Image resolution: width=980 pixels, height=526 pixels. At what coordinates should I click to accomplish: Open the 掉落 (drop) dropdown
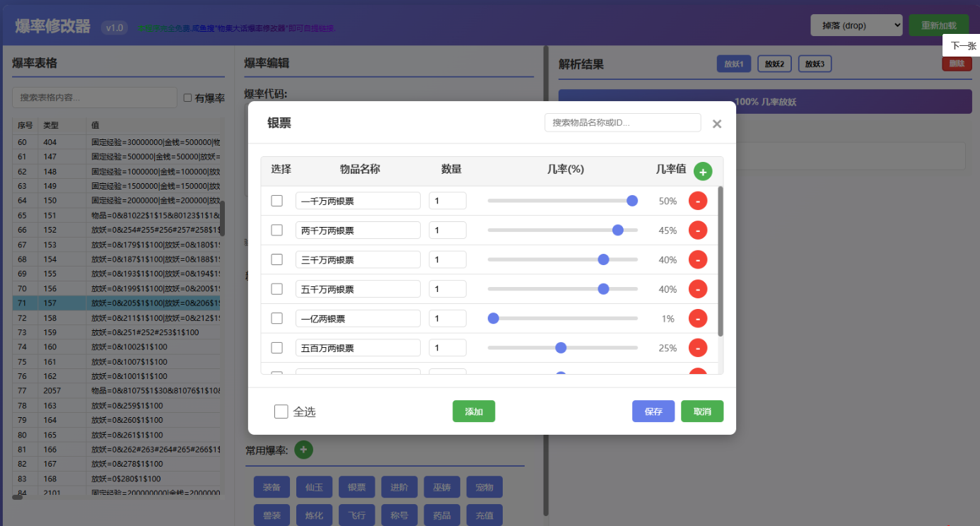pyautogui.click(x=856, y=24)
